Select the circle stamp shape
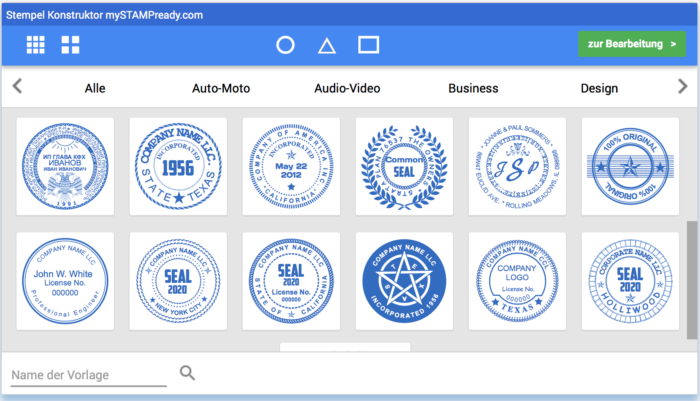The image size is (700, 401). click(x=285, y=45)
